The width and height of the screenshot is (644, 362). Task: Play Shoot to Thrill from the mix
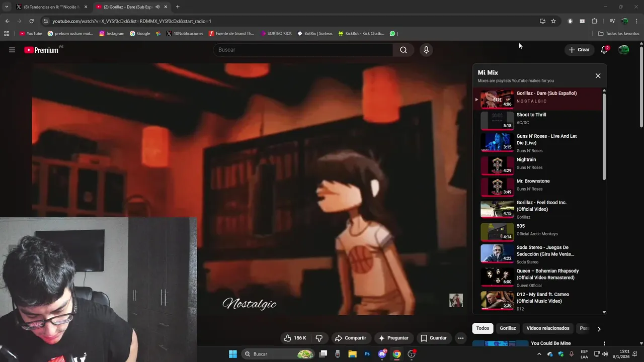coord(537,120)
